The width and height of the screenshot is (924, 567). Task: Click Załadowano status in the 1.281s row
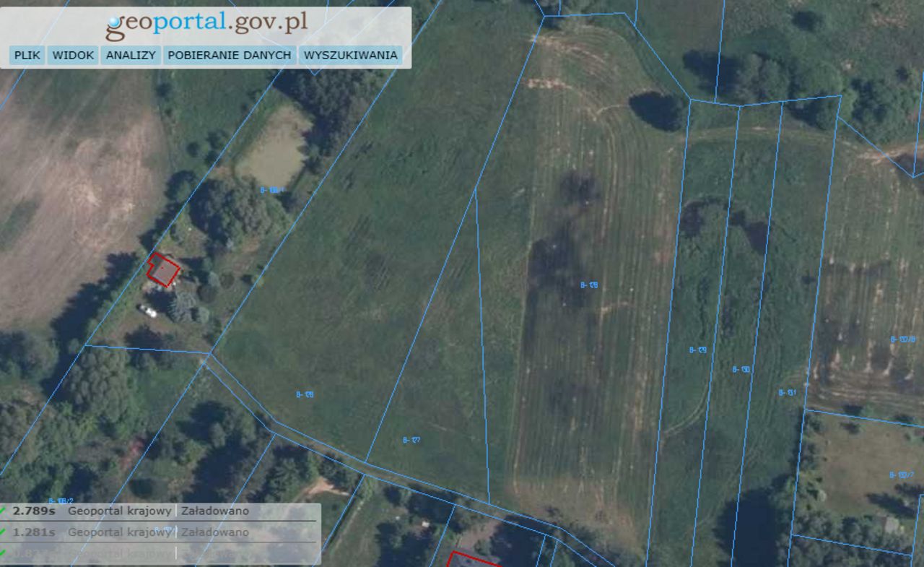pos(214,532)
